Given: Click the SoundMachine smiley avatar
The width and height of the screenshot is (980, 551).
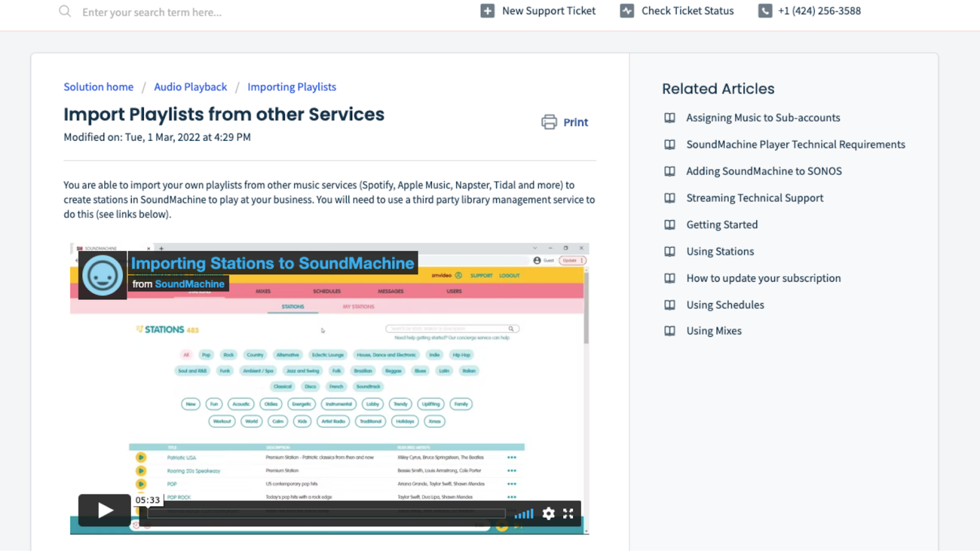Looking at the screenshot, I should tap(102, 275).
